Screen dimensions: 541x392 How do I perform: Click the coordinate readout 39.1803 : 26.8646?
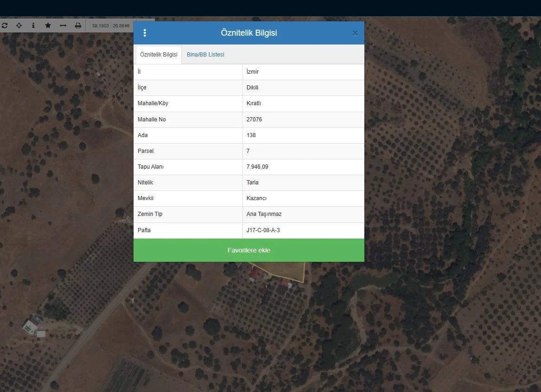111,26
